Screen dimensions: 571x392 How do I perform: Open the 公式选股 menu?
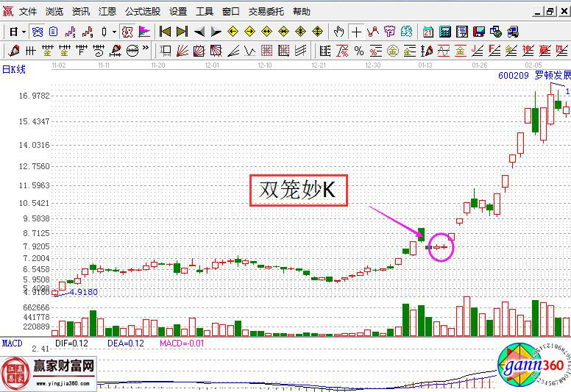(142, 12)
